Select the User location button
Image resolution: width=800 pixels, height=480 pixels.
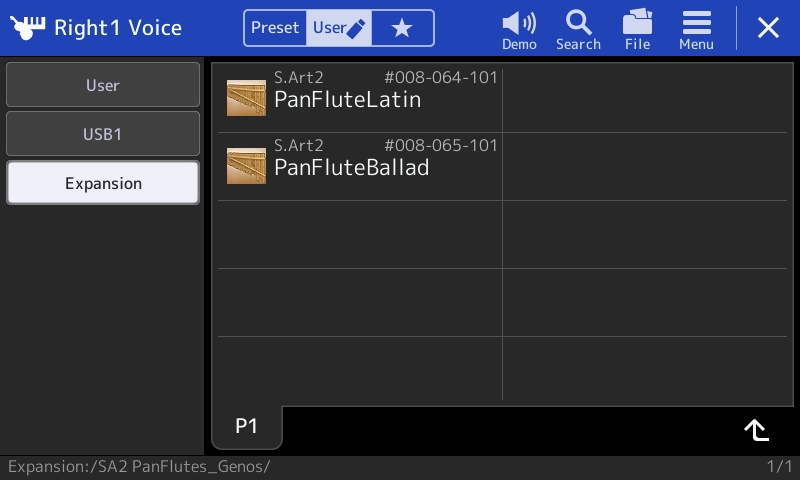coord(103,85)
